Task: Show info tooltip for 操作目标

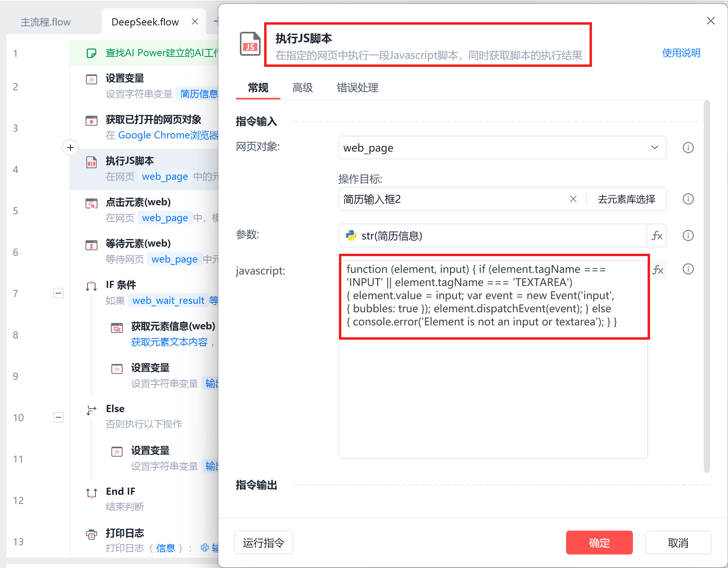Action: (x=688, y=199)
